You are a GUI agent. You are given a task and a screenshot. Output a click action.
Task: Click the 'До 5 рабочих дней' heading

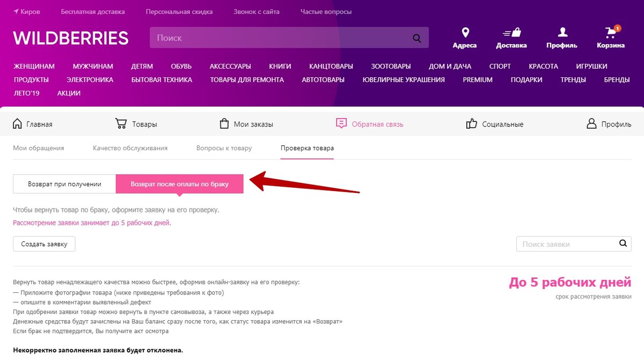click(x=570, y=283)
